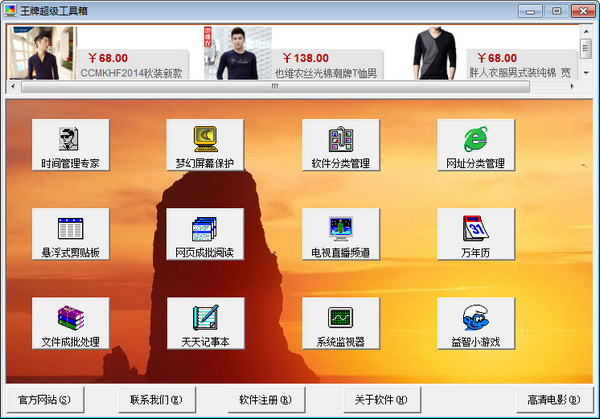Image resolution: width=600 pixels, height=419 pixels.
Task: Open 软件分类管理 software manager
Action: pyautogui.click(x=340, y=146)
